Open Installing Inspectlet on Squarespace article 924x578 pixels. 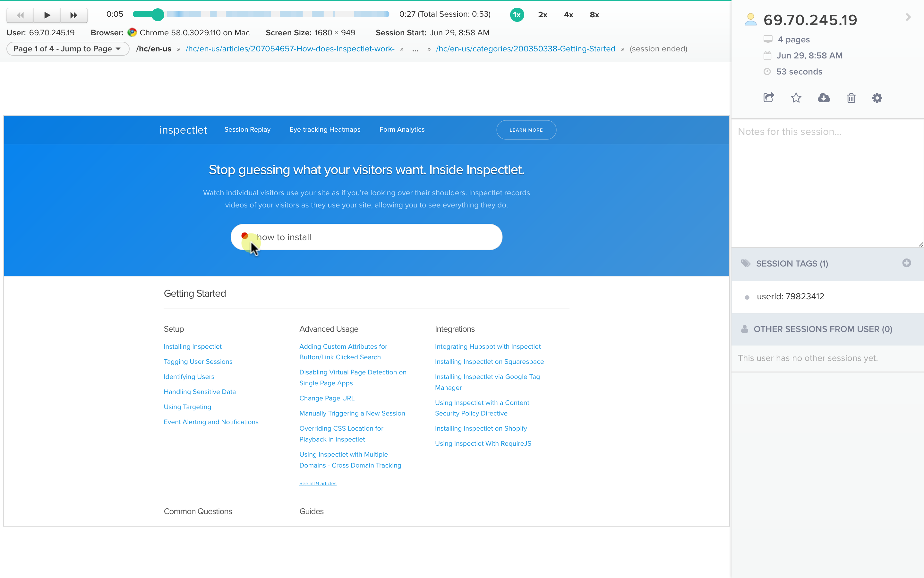[x=489, y=362]
